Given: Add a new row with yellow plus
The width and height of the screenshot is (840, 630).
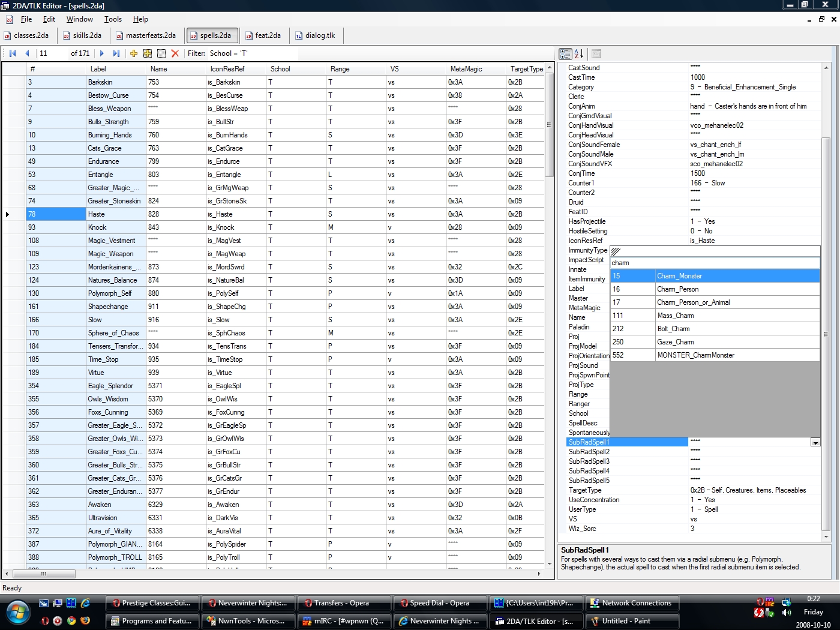Looking at the screenshot, I should [134, 53].
